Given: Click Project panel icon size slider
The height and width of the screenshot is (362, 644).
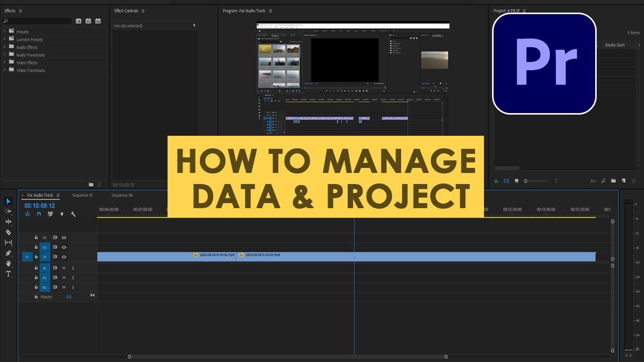Looking at the screenshot, I should coord(535,181).
